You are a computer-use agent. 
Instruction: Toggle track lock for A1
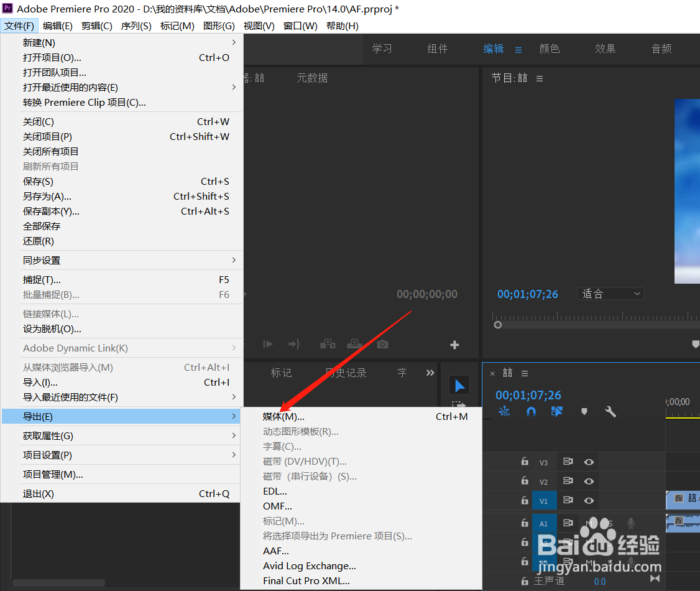[525, 523]
